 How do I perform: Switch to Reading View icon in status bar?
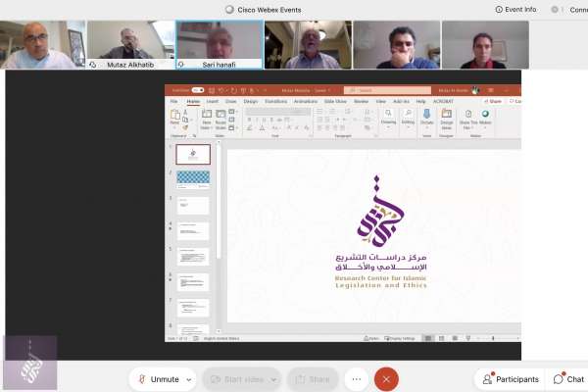455,338
